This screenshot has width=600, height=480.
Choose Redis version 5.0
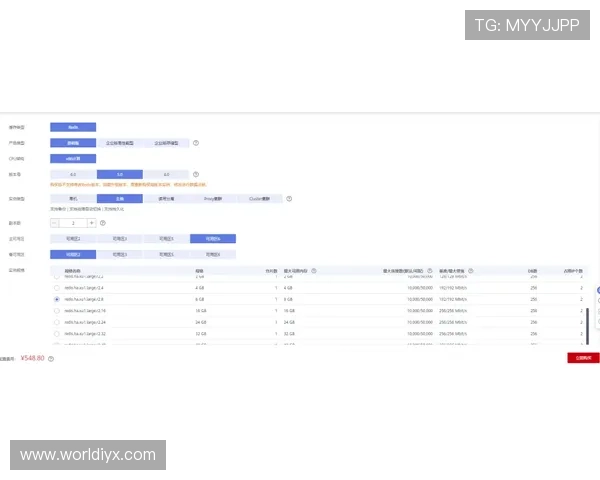[120, 174]
